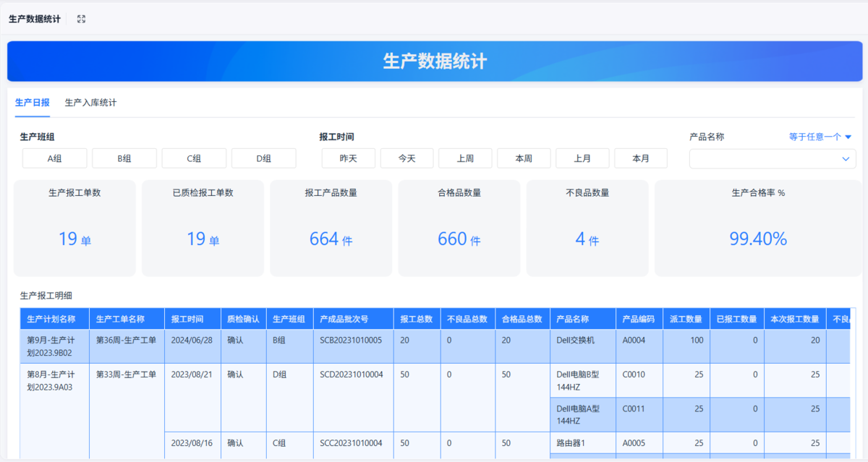
Task: Click the 质检确认 column header
Action: point(243,319)
